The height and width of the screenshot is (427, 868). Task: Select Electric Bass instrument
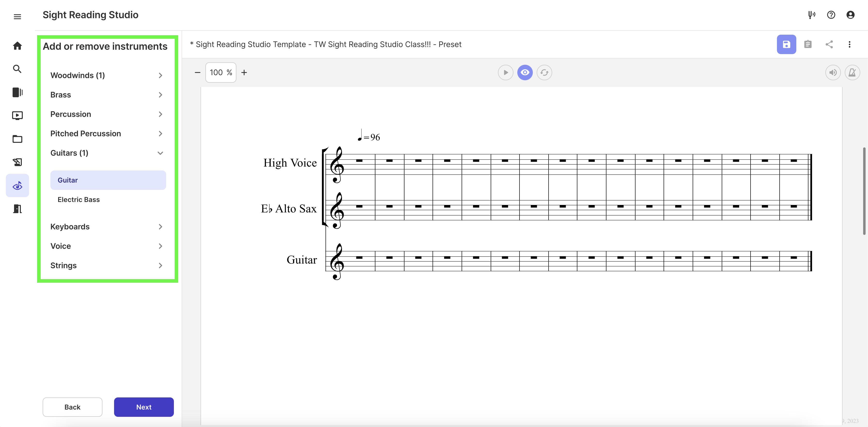click(x=78, y=200)
